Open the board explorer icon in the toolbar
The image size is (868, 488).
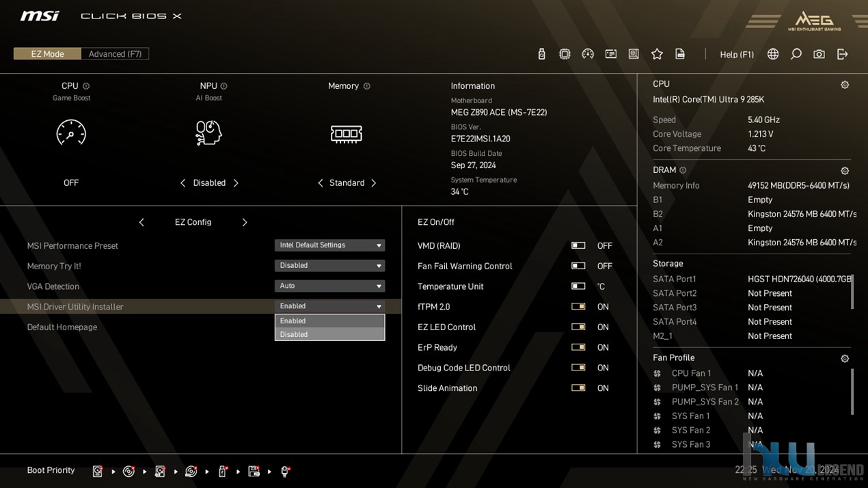coord(634,54)
